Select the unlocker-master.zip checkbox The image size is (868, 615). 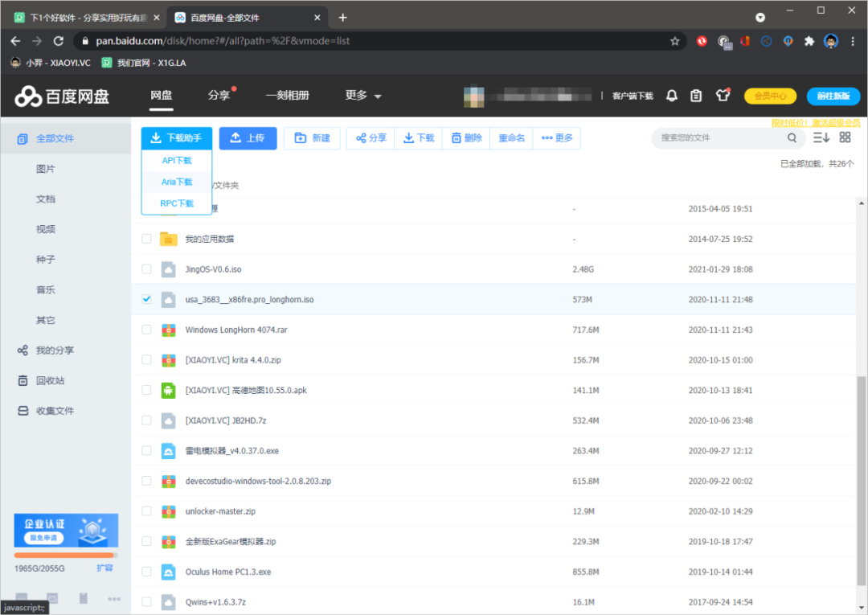[x=146, y=511]
